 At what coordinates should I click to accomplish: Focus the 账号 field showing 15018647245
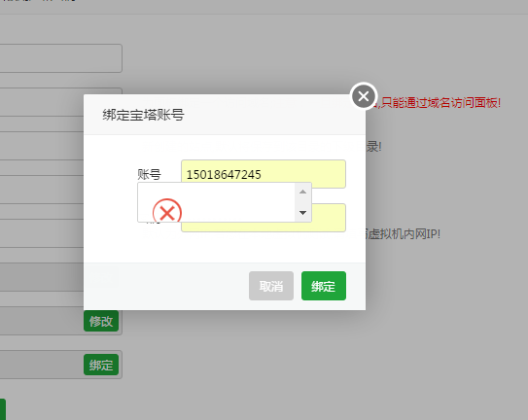point(264,174)
